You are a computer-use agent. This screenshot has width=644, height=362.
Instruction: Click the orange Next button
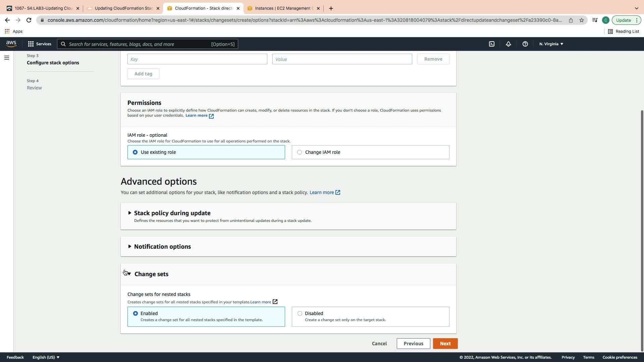(445, 344)
